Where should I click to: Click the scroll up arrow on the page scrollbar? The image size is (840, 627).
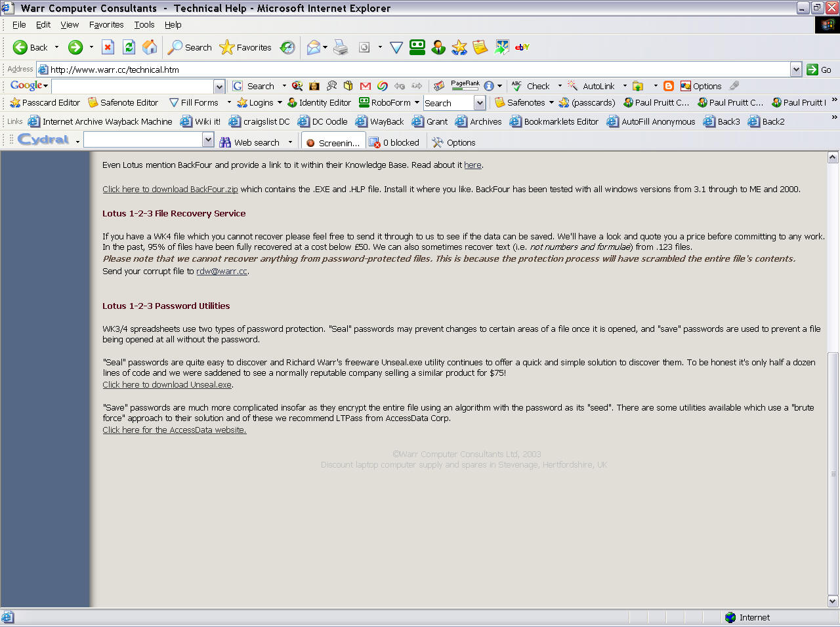click(x=833, y=157)
